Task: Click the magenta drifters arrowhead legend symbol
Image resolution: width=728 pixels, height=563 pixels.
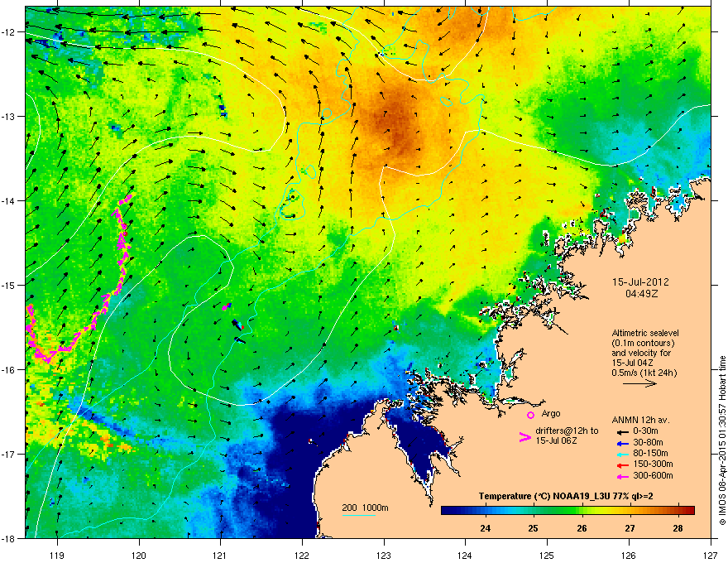Action: pyautogui.click(x=525, y=437)
